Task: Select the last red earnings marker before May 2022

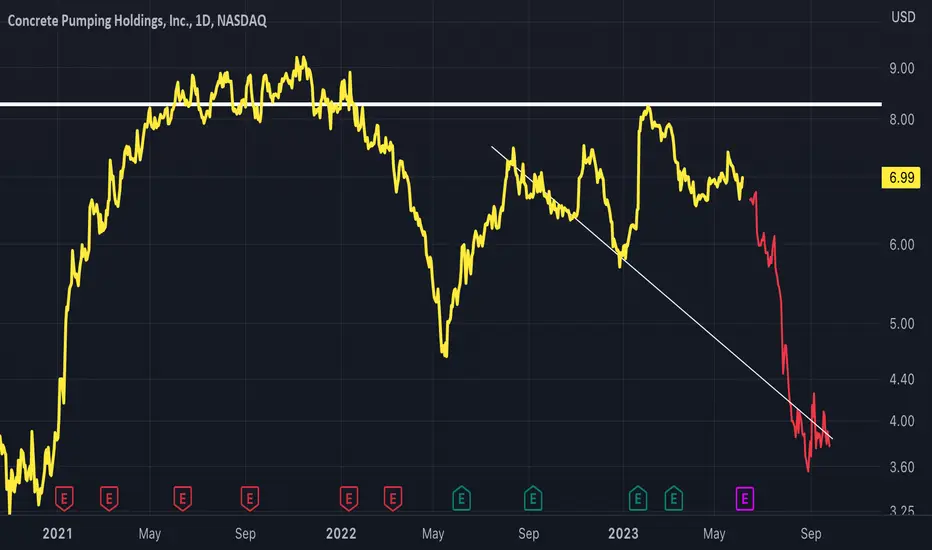Action: [x=392, y=498]
